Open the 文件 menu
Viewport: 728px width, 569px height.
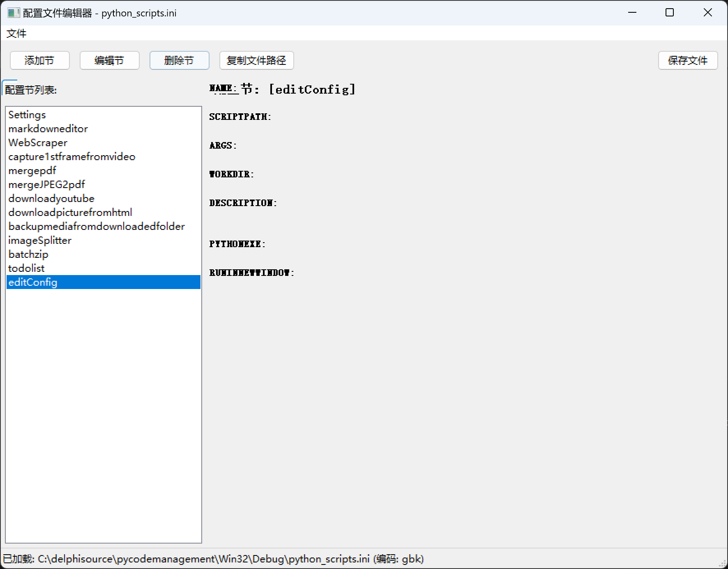(16, 33)
